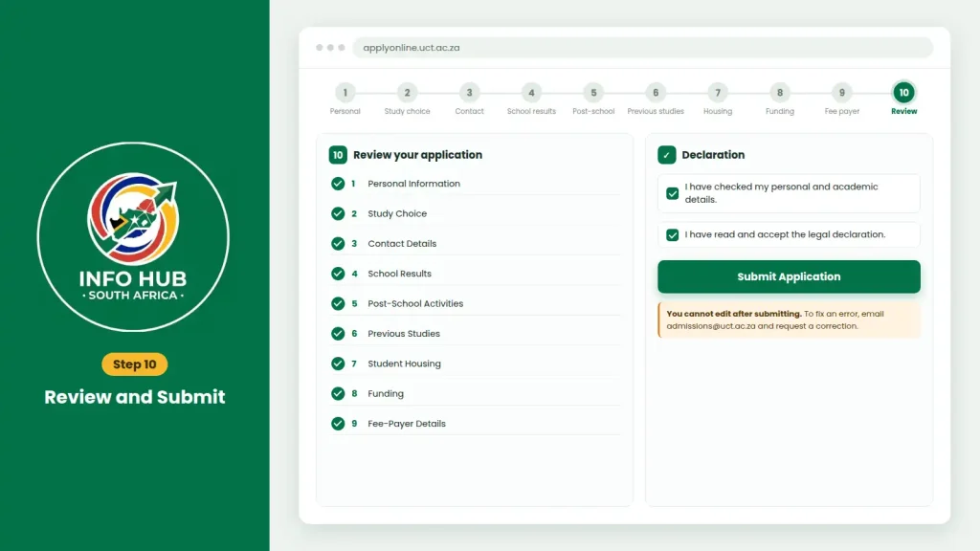
Task: Uncheck 'I have checked my personal and academic details'
Action: pos(673,193)
